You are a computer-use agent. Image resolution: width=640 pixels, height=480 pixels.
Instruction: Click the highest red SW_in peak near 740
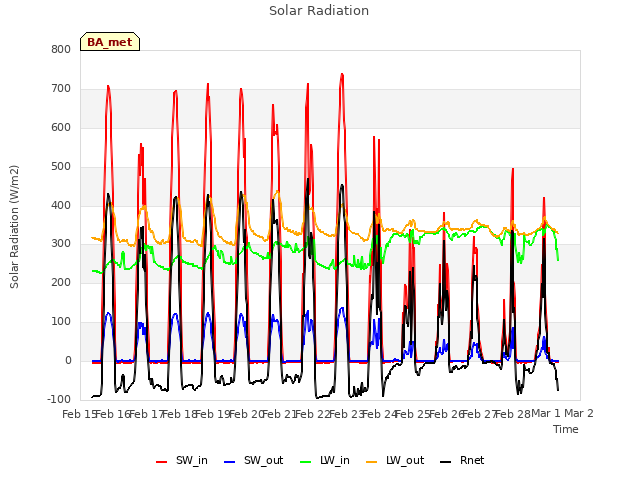tap(342, 75)
